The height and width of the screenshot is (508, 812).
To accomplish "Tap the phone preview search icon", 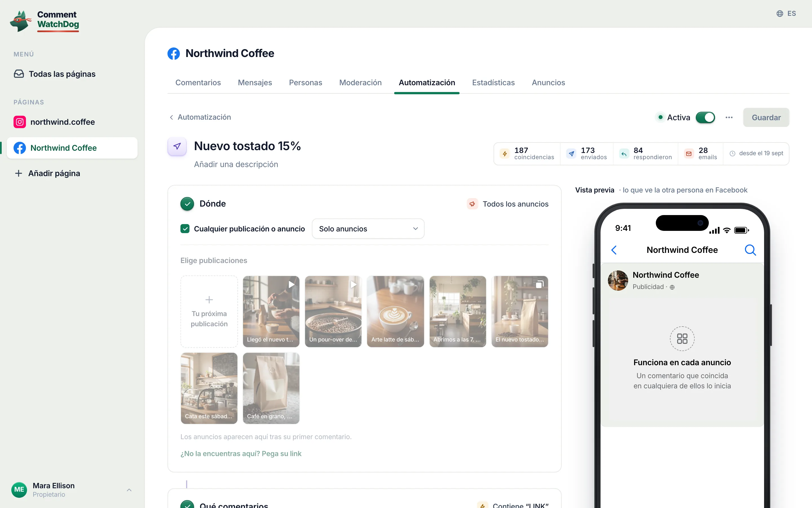I will point(750,250).
